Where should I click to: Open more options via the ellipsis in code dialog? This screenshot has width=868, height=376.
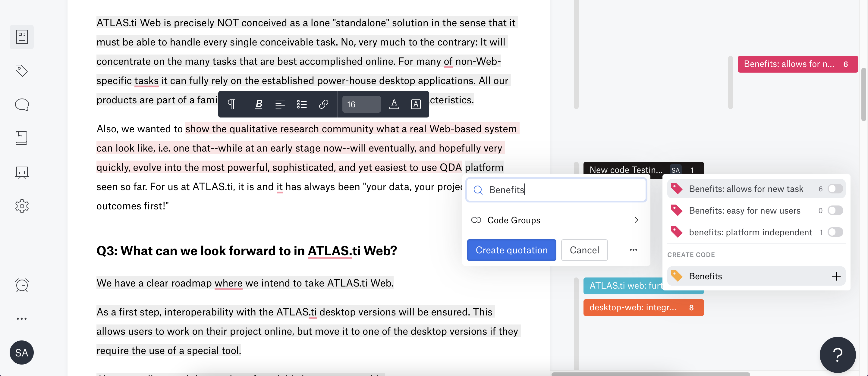pos(633,250)
